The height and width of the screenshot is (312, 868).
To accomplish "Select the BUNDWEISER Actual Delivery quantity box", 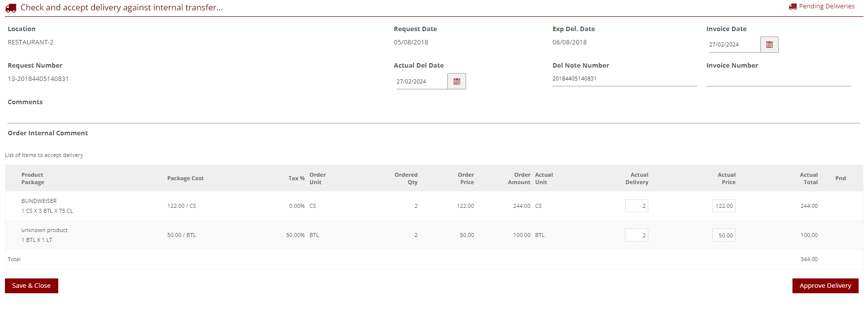I will [636, 206].
